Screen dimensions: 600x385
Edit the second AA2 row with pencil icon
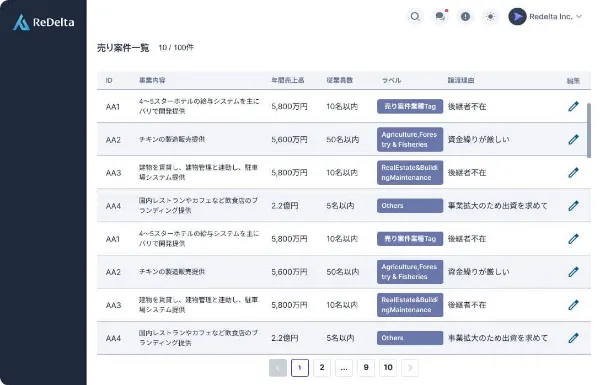tap(573, 272)
